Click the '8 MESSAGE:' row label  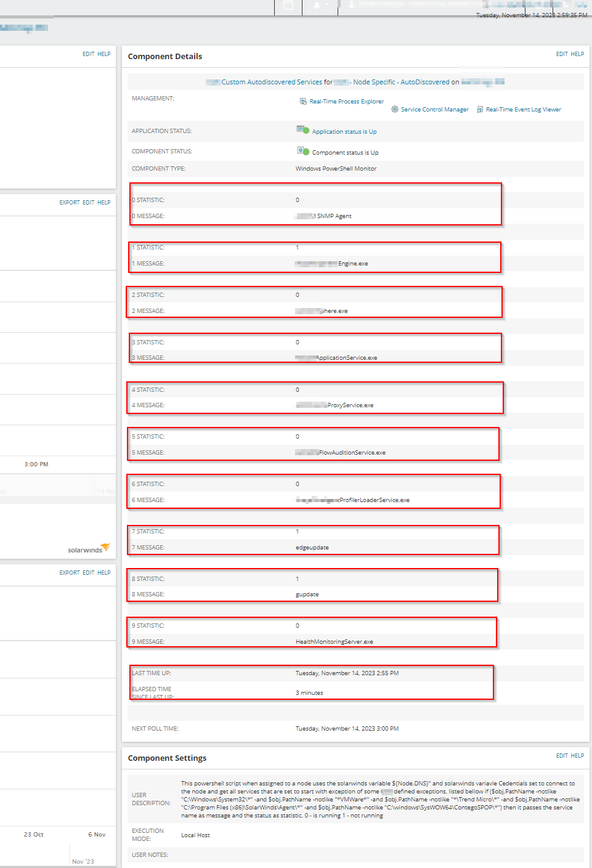coord(148,594)
